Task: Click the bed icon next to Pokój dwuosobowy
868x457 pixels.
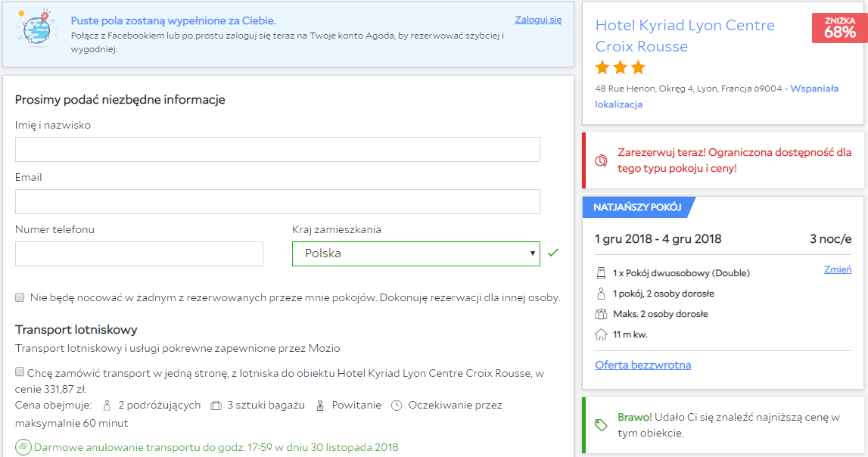Action: 601,272
